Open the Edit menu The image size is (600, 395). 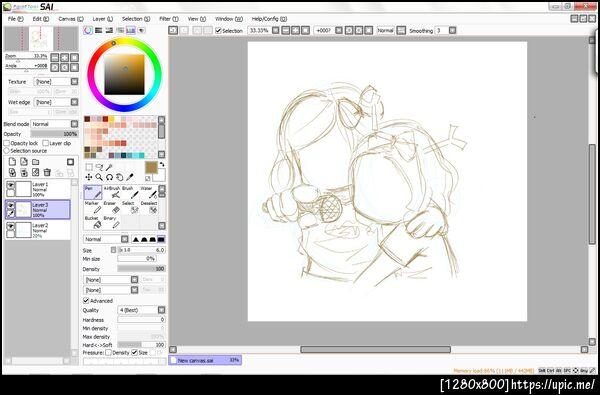41,19
